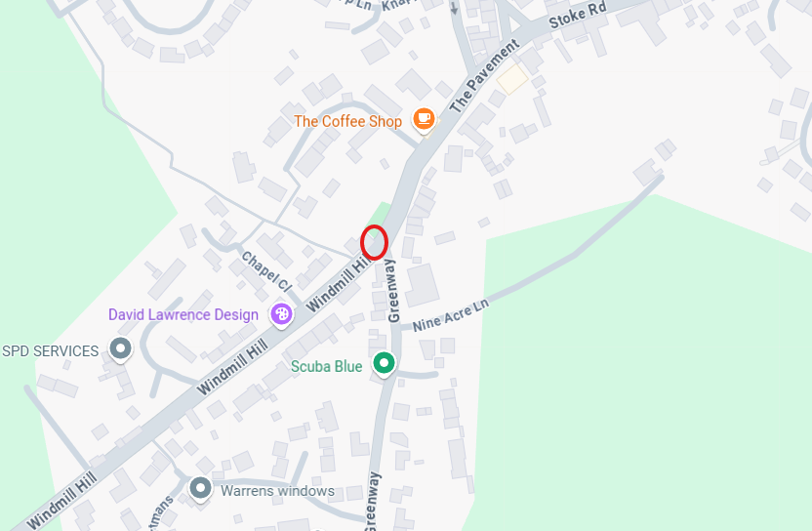Click The Coffee Shop orange cup pin
This screenshot has height=531, width=812.
pos(424,119)
